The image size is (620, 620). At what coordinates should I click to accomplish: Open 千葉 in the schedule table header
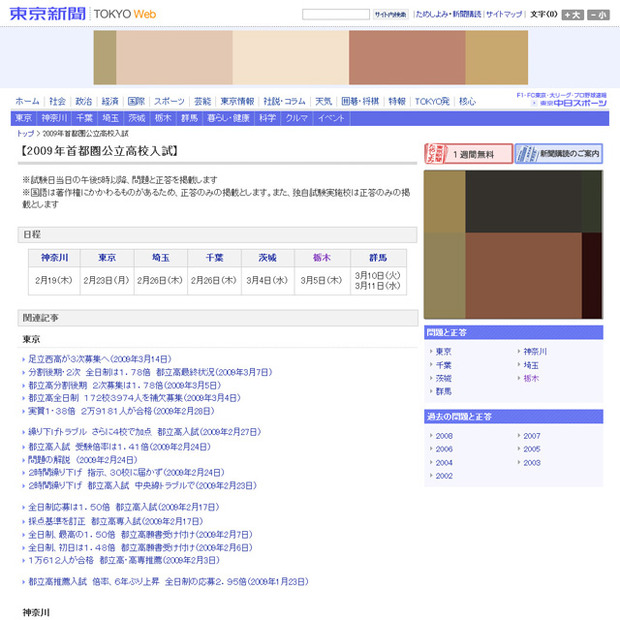click(x=215, y=258)
